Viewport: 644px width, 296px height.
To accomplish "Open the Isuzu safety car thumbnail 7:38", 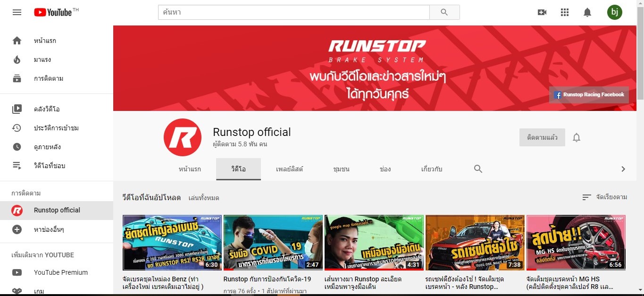I will coord(475,243).
